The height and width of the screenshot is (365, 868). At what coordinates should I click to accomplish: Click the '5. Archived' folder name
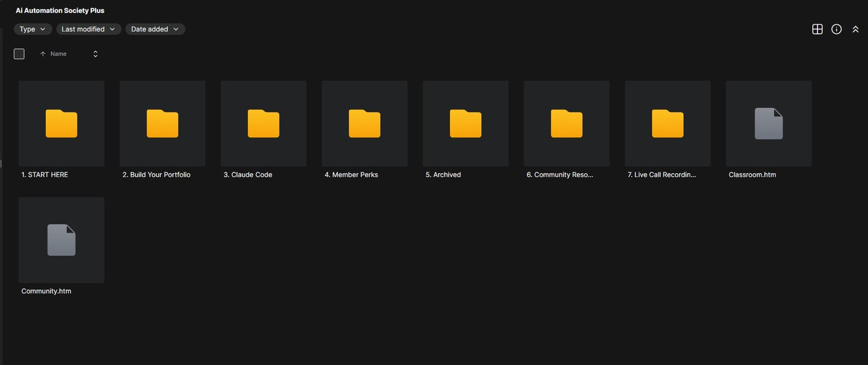pos(443,175)
